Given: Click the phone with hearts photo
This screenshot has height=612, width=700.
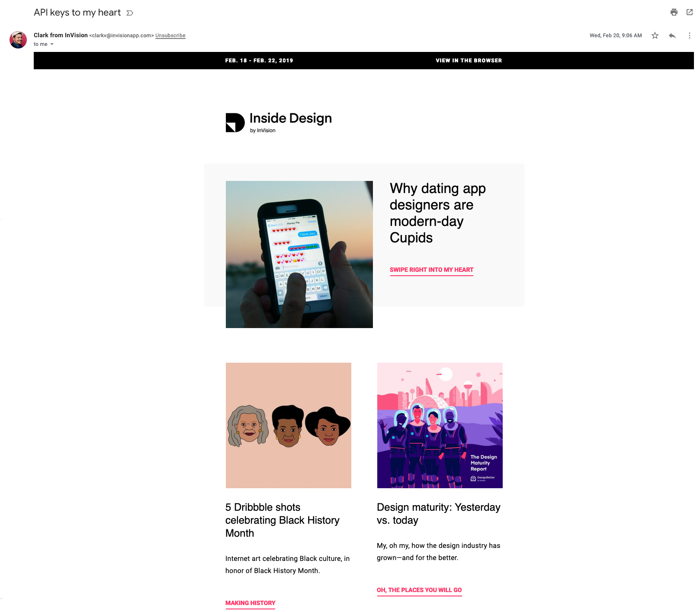Looking at the screenshot, I should (x=299, y=254).
